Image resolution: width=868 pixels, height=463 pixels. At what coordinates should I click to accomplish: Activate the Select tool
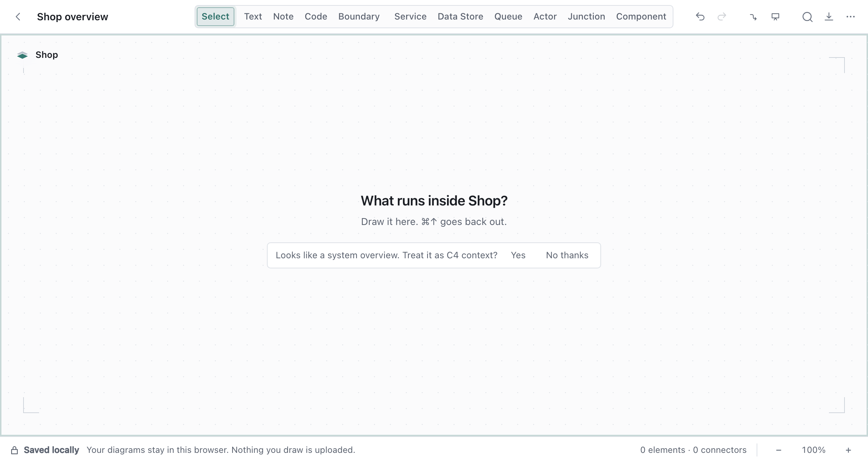coord(216,17)
